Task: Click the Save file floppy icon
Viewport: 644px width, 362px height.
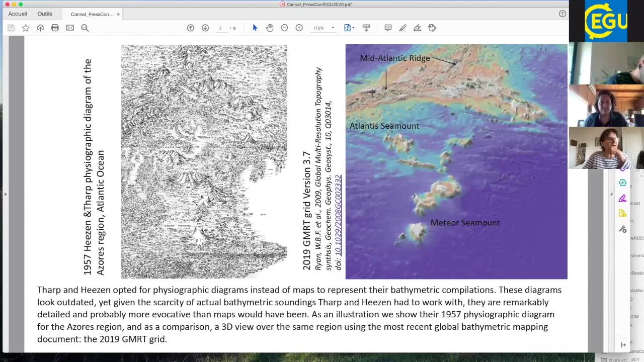Action: click(11, 28)
